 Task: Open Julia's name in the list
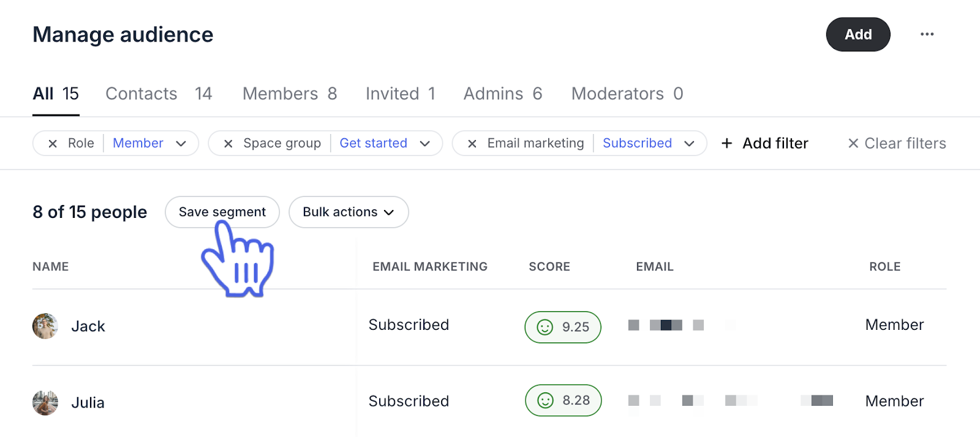coord(88,403)
